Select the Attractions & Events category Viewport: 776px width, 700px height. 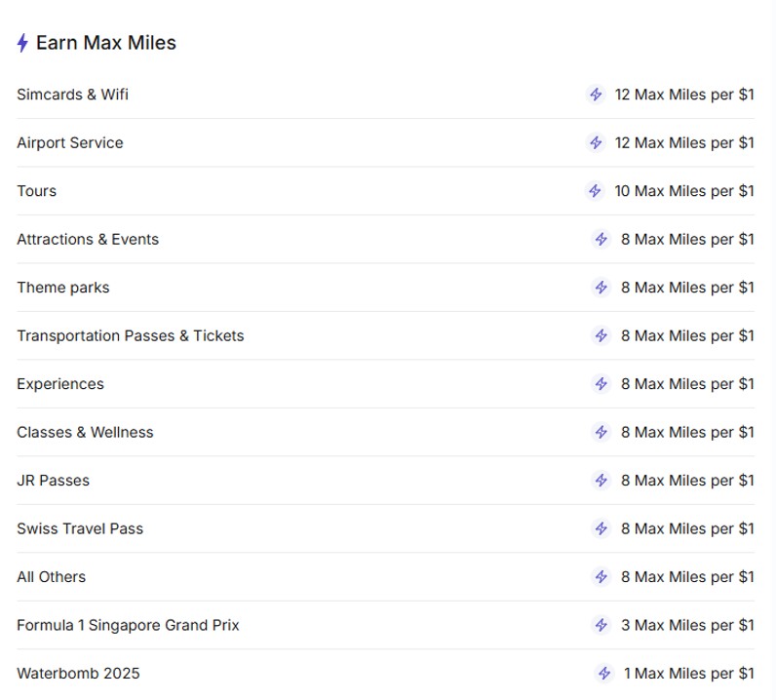pos(88,240)
